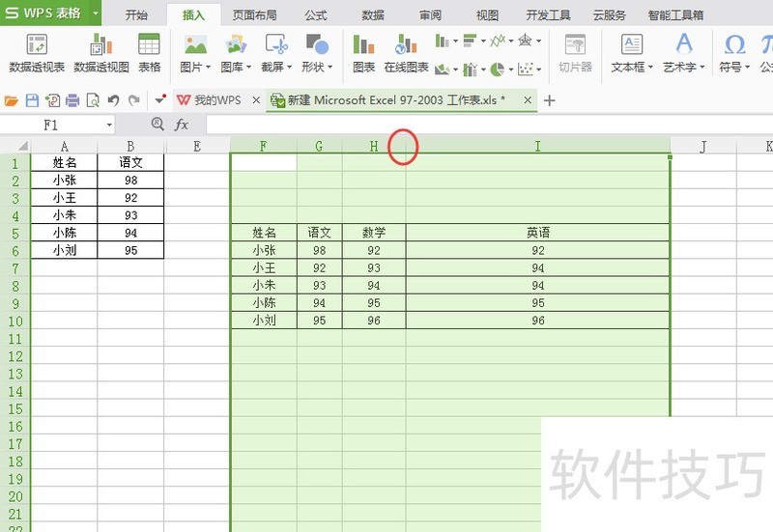
Task: Open quick access toolbar customize dropdown
Action: click(x=159, y=100)
